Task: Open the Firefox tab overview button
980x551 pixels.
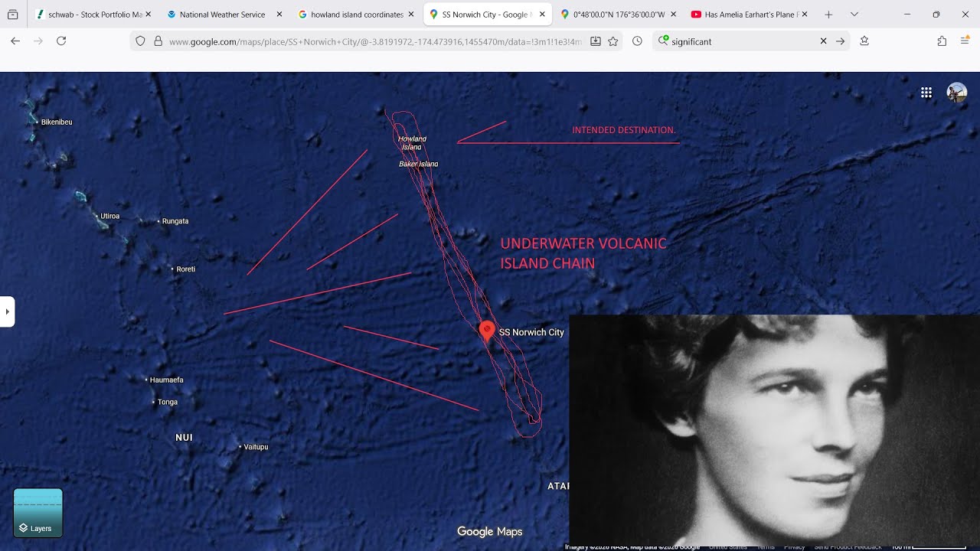Action: tap(12, 15)
